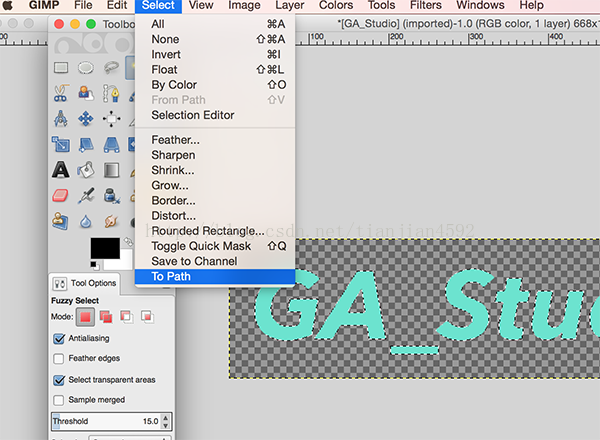Viewport: 600px width, 440px height.
Task: Select the Clone stamp tool
Action: pyautogui.click(x=60, y=221)
